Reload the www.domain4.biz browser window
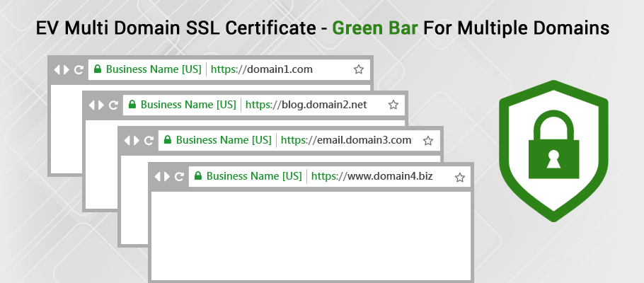The image size is (644, 283). pyautogui.click(x=179, y=177)
